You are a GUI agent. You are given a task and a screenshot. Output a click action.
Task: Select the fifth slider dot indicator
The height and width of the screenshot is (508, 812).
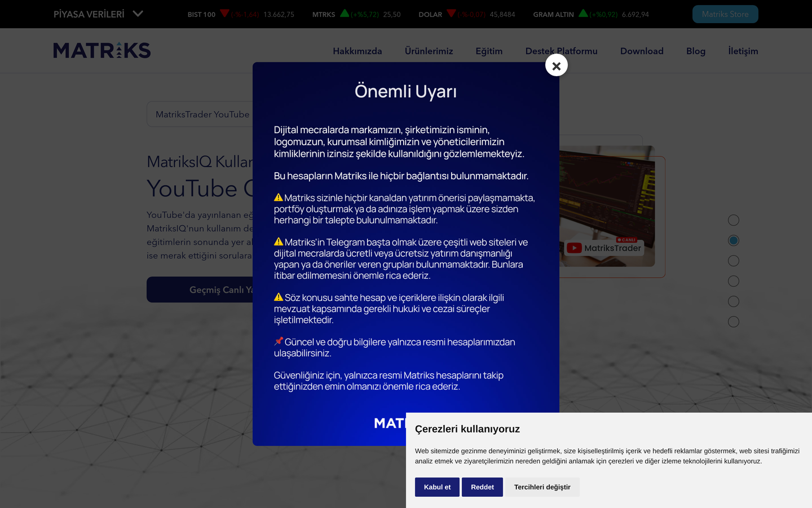click(x=734, y=301)
